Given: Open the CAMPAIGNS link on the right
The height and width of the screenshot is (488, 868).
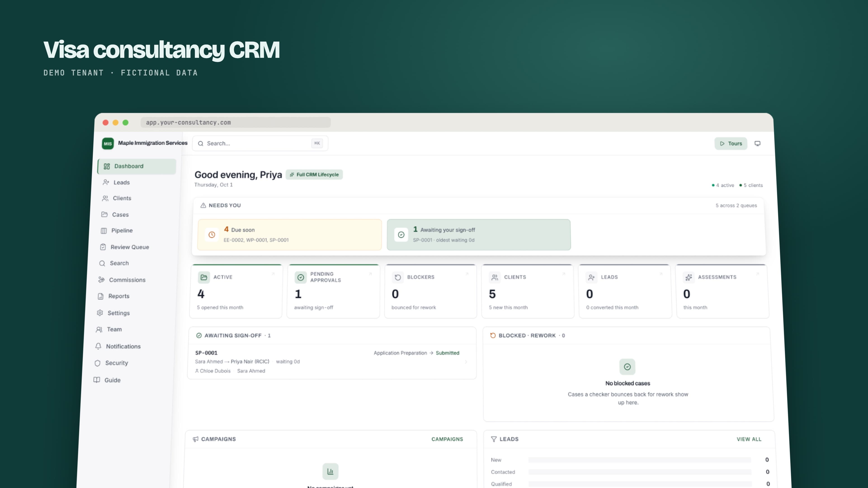Looking at the screenshot, I should 447,439.
